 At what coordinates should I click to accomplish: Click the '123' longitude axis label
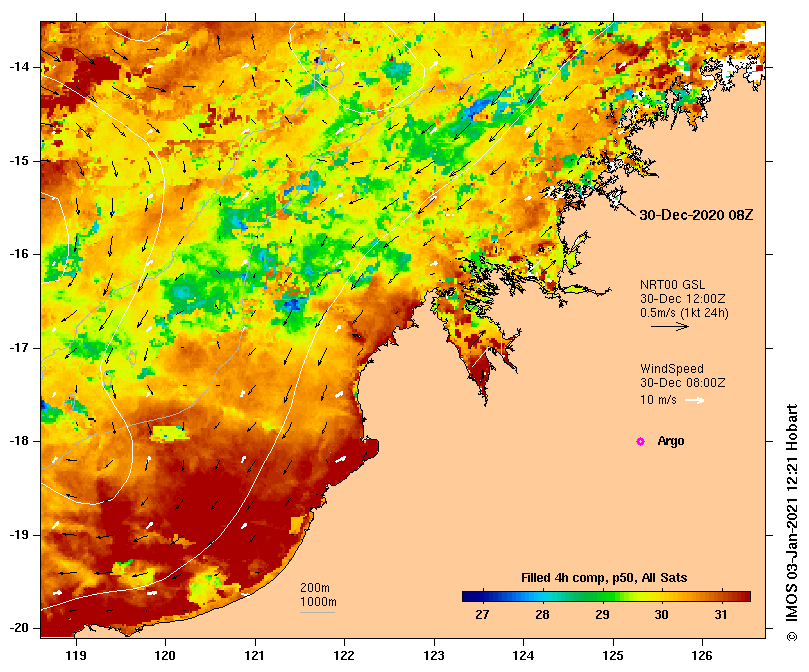click(434, 656)
